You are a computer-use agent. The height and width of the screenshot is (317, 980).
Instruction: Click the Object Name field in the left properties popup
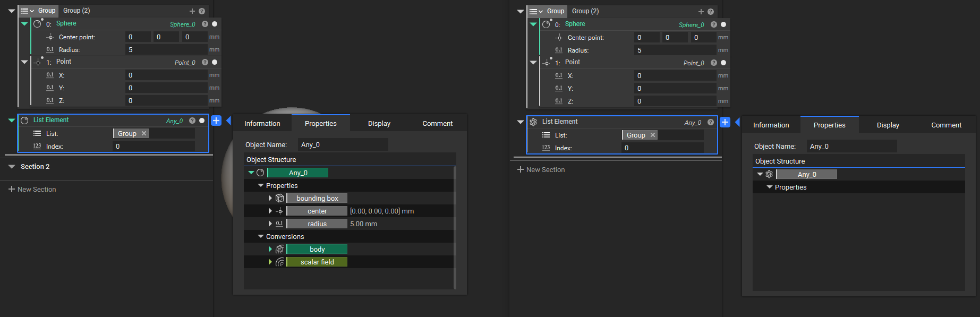coord(343,144)
